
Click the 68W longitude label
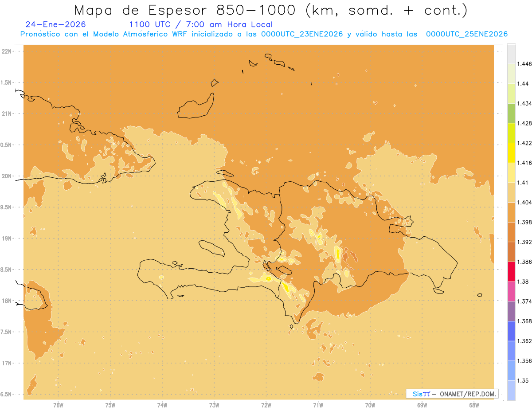[x=474, y=406]
